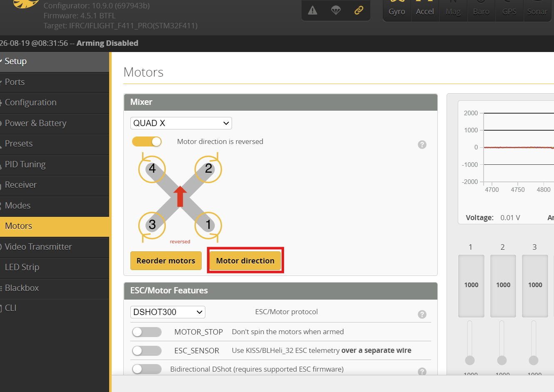
Task: Open help for motor direction reversed
Action: 422,145
